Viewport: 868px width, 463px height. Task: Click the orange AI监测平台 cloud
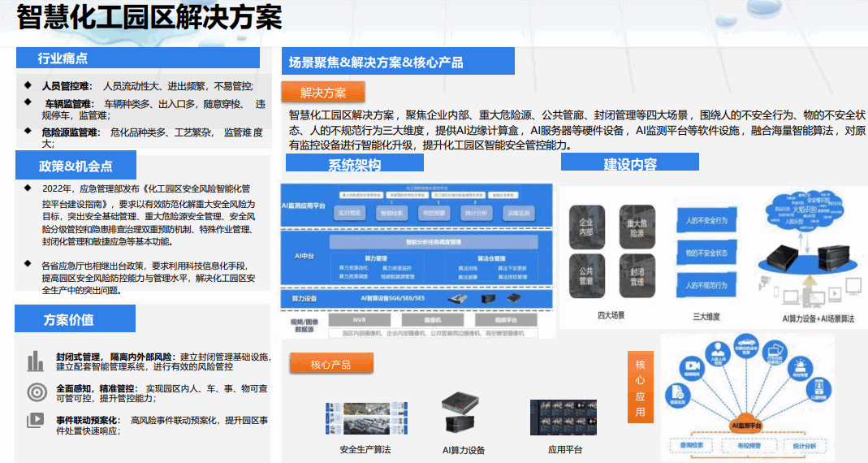pyautogui.click(x=745, y=423)
